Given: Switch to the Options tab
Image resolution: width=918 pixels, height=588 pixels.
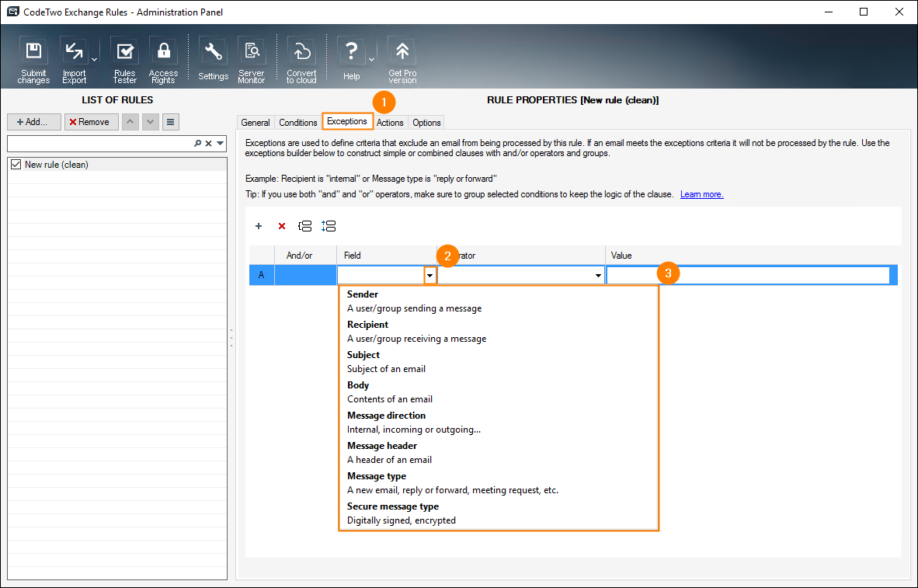Looking at the screenshot, I should (426, 123).
